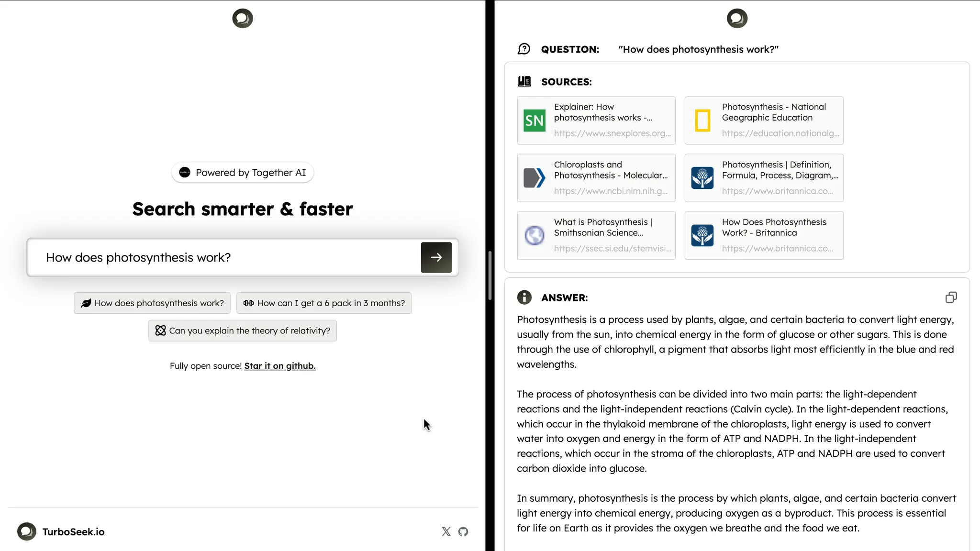Click the dumbbell icon in the 6 pack suggestion
This screenshot has height=551, width=980.
click(248, 303)
